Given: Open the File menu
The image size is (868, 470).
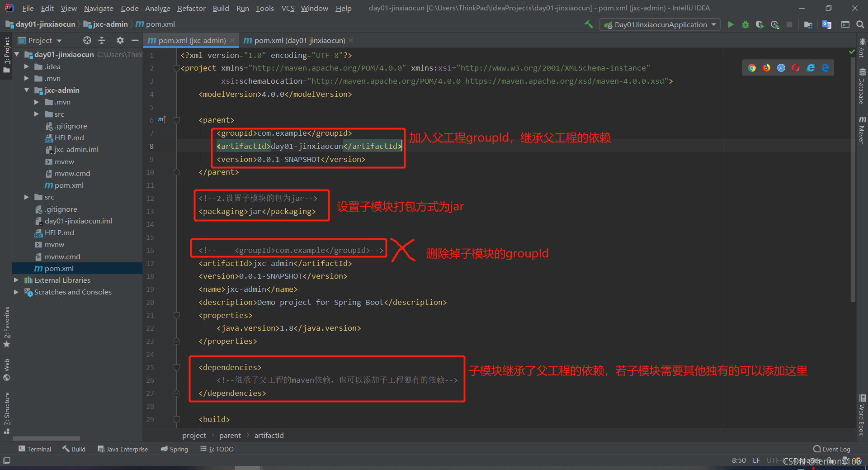Looking at the screenshot, I should 28,8.
